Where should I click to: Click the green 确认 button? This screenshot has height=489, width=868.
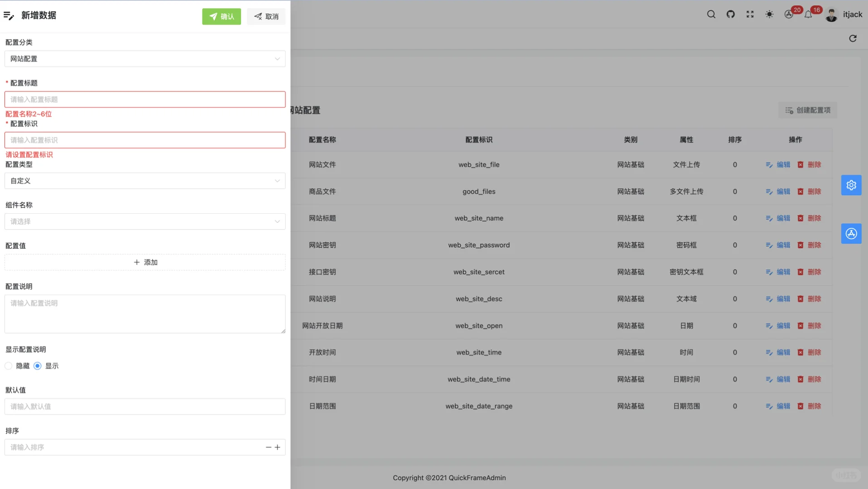222,17
